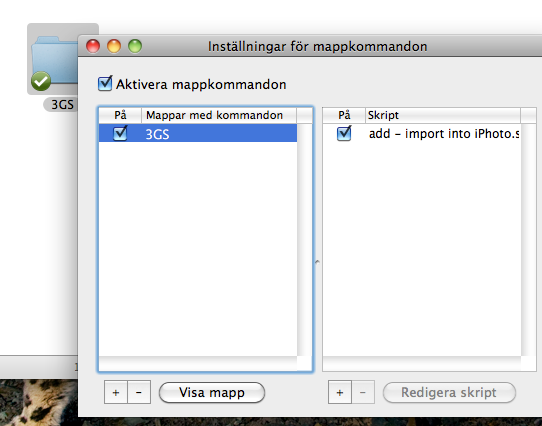Click the Redigera skript button
This screenshot has width=542, height=426.
pyautogui.click(x=449, y=392)
